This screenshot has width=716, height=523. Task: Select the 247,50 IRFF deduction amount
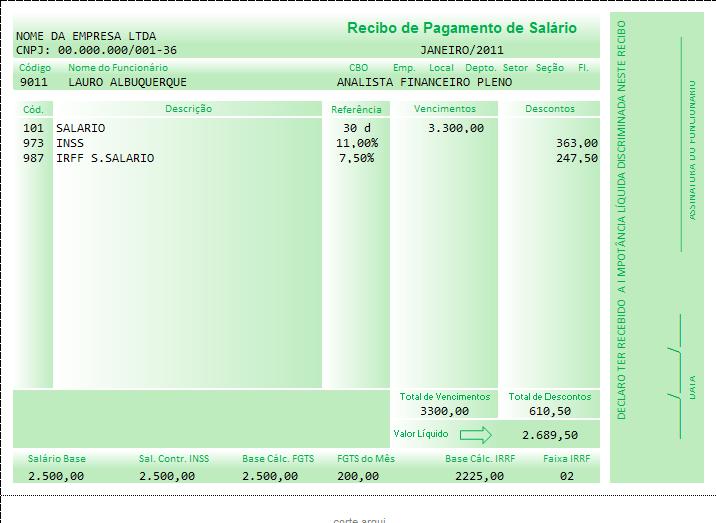pyautogui.click(x=576, y=158)
